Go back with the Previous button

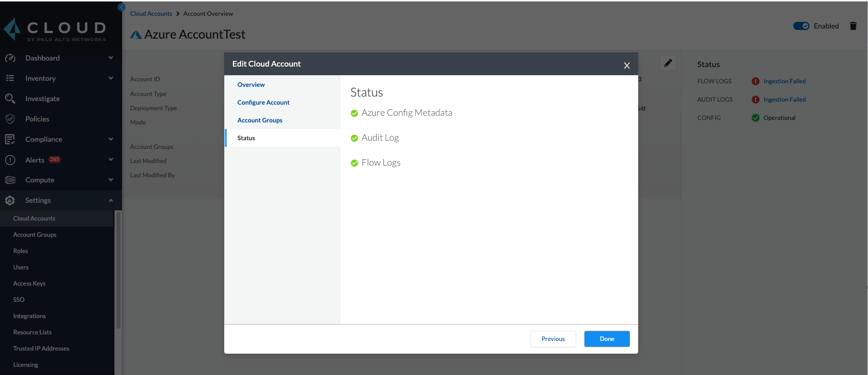tap(553, 339)
